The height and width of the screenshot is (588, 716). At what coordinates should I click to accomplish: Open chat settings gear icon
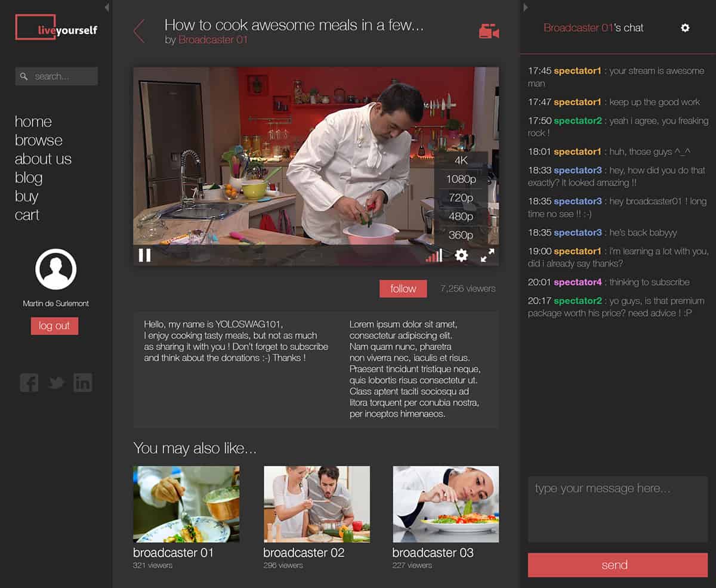pyautogui.click(x=685, y=27)
